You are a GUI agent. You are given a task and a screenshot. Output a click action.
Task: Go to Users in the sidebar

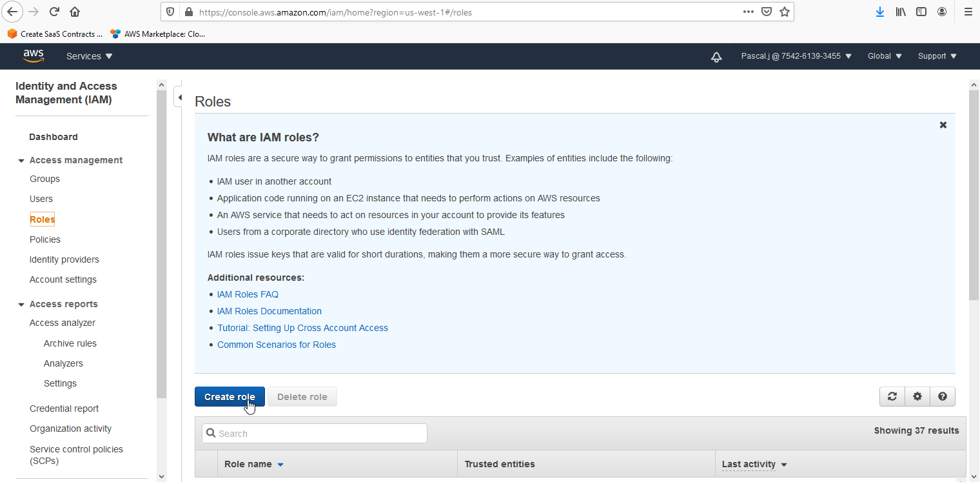point(41,199)
